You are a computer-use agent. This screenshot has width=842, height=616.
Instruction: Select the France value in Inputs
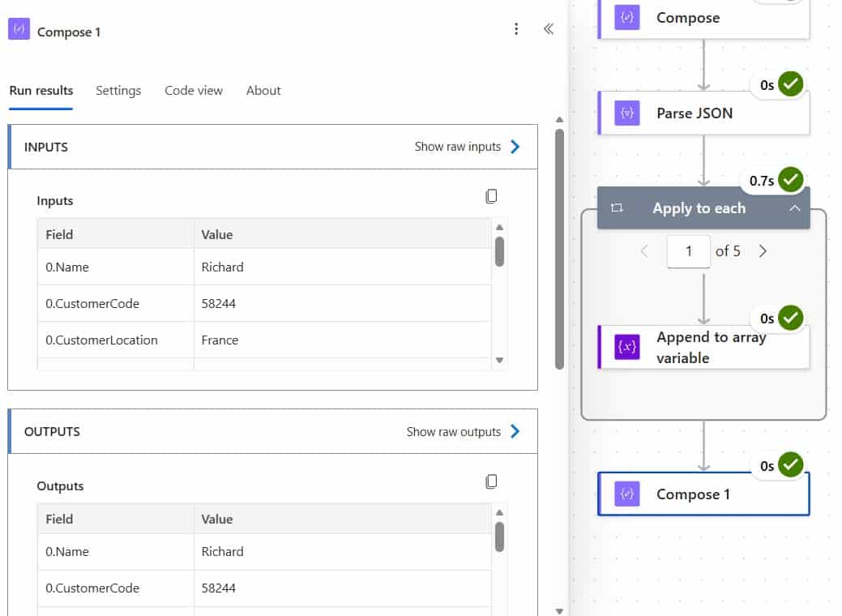tap(220, 340)
